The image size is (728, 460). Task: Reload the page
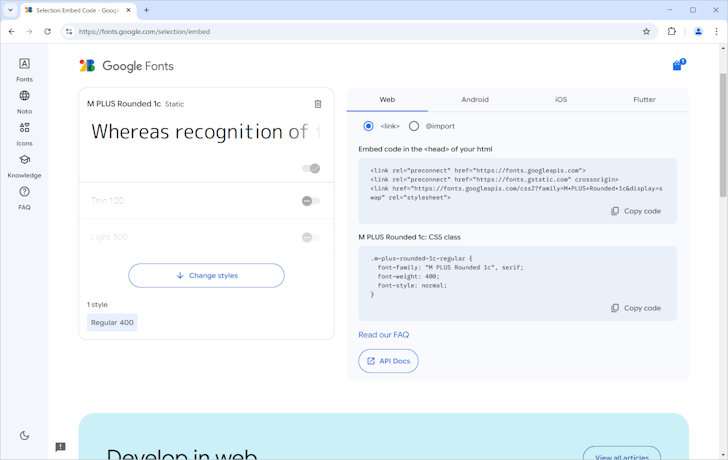point(47,32)
